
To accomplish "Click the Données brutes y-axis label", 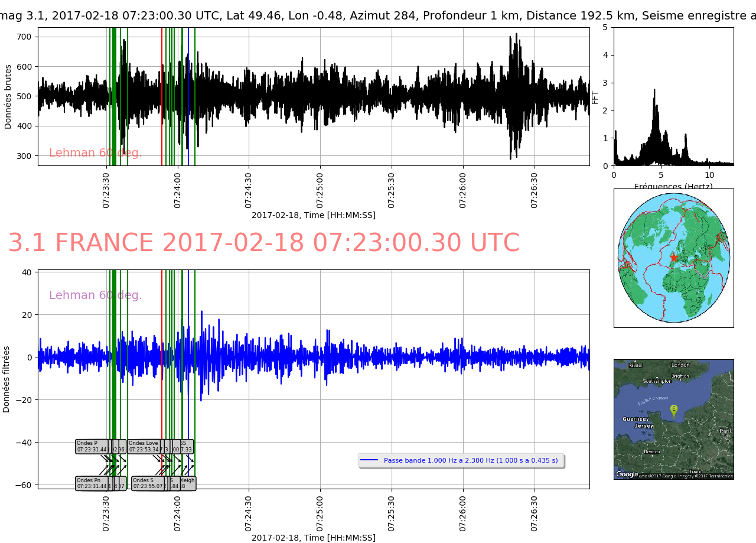I will tap(8, 97).
